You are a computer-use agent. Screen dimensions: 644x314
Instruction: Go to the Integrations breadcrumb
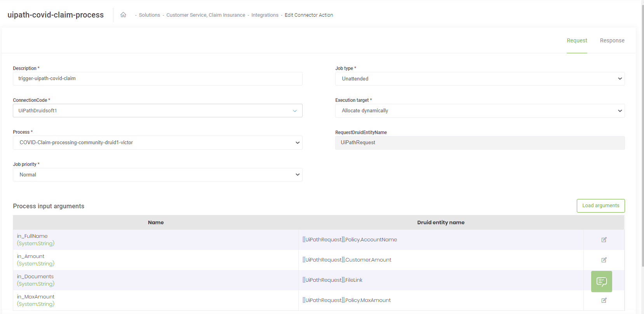click(265, 15)
